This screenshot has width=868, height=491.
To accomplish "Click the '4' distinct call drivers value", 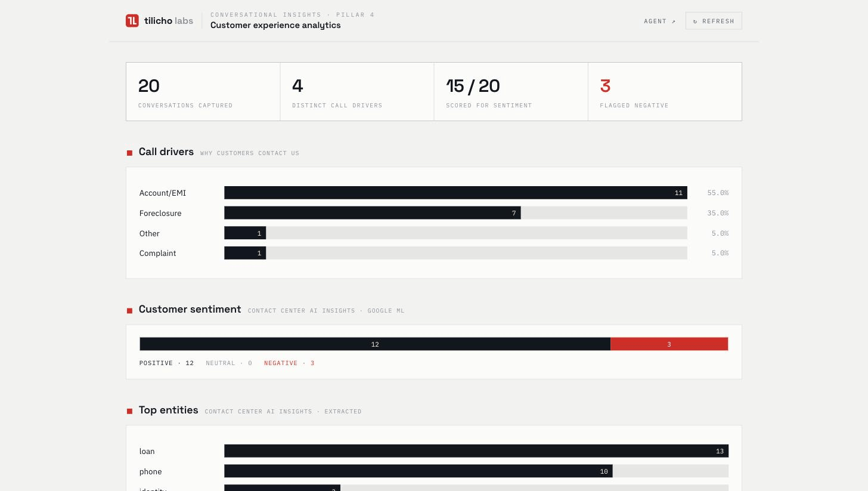I will [297, 86].
